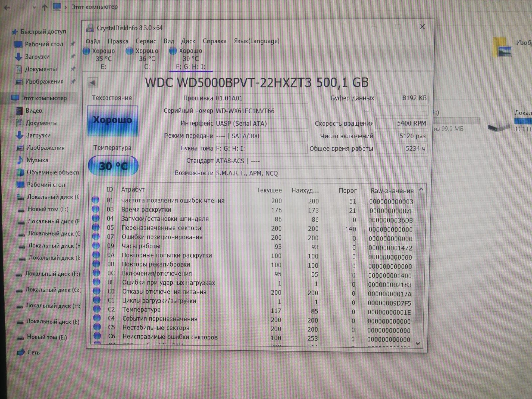The image size is (532, 399).
Task: Select row Ошибки при ударных нагрузках
Action: coord(253,283)
